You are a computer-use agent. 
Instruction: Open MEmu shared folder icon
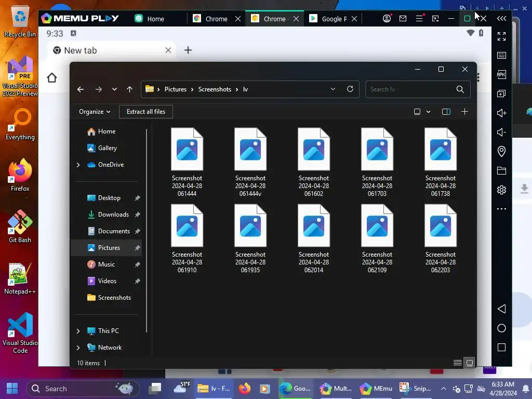pyautogui.click(x=501, y=170)
